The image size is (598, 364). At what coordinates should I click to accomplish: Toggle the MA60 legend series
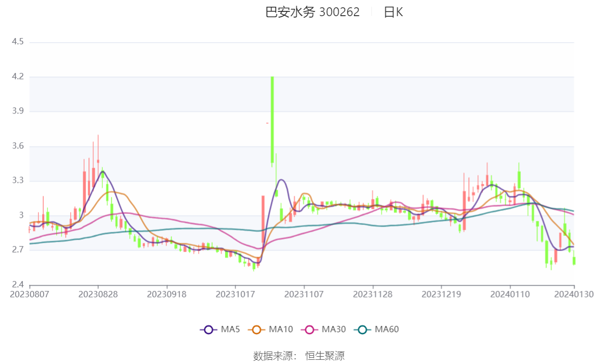click(377, 329)
